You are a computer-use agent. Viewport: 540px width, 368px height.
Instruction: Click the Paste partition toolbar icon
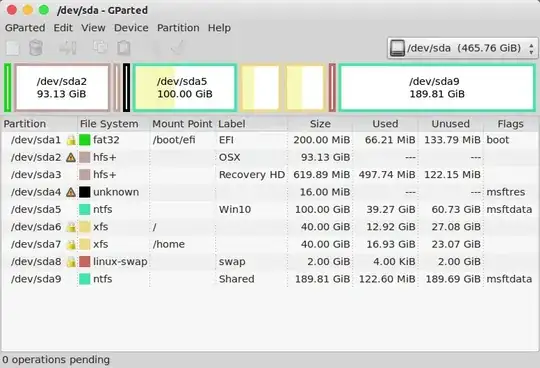(x=124, y=48)
